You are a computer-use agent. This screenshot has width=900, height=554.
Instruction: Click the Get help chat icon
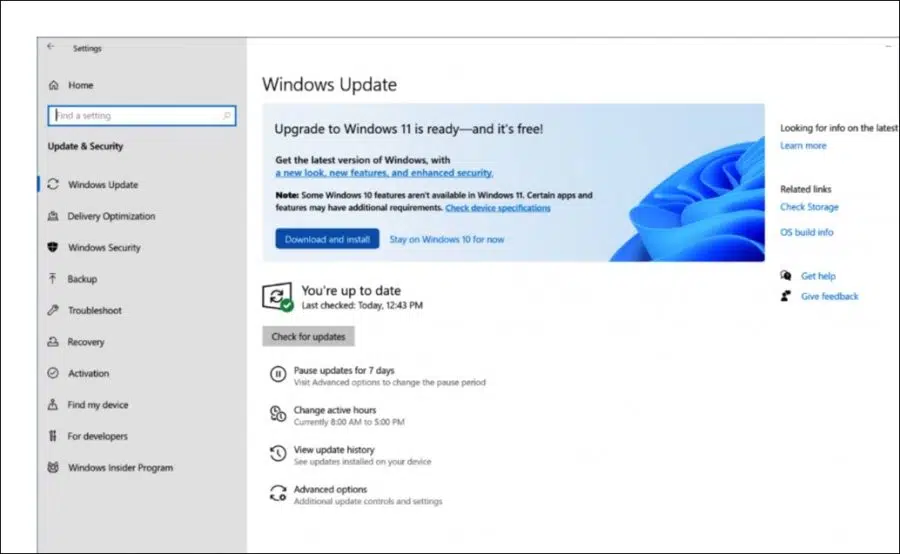click(786, 276)
